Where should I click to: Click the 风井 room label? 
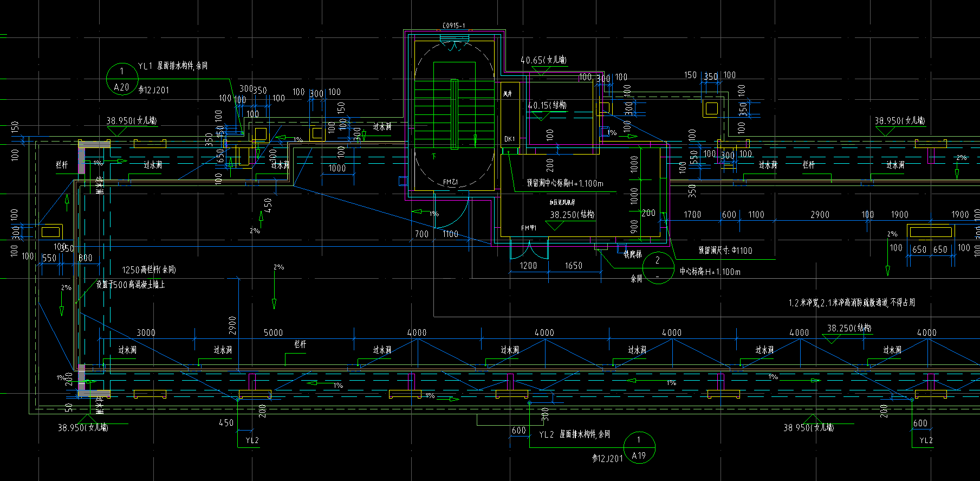click(507, 94)
